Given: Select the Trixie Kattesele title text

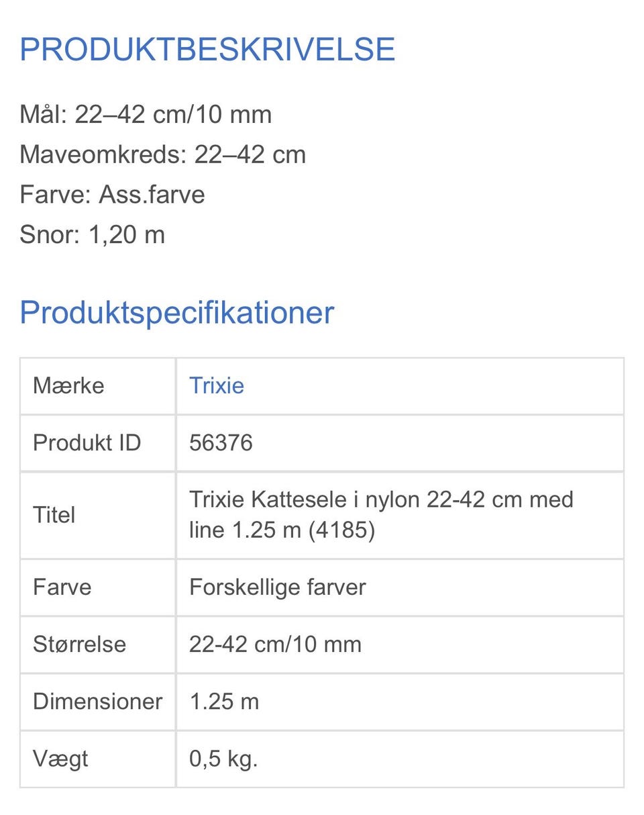Looking at the screenshot, I should tap(381, 515).
